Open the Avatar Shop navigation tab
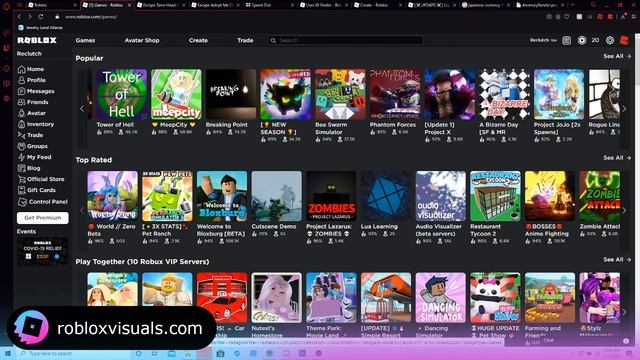Image resolution: width=640 pixels, height=360 pixels. pos(142,40)
